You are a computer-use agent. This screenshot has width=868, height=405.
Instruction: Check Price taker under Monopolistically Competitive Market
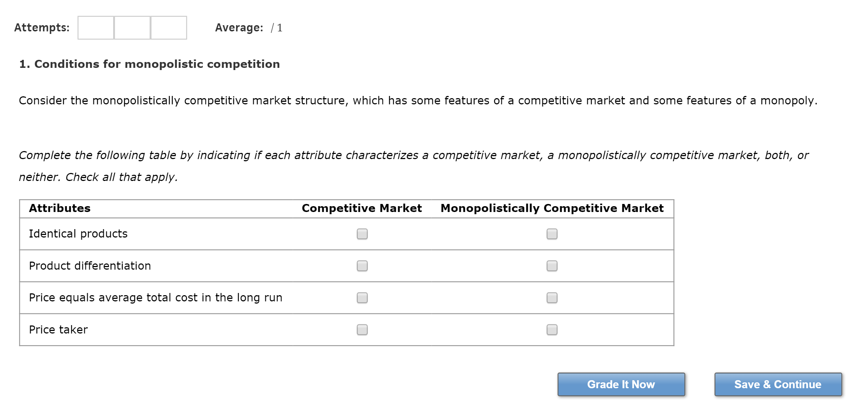[x=552, y=330]
